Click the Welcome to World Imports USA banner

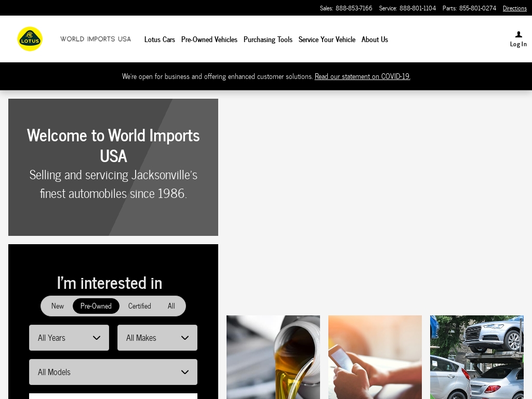(x=113, y=167)
